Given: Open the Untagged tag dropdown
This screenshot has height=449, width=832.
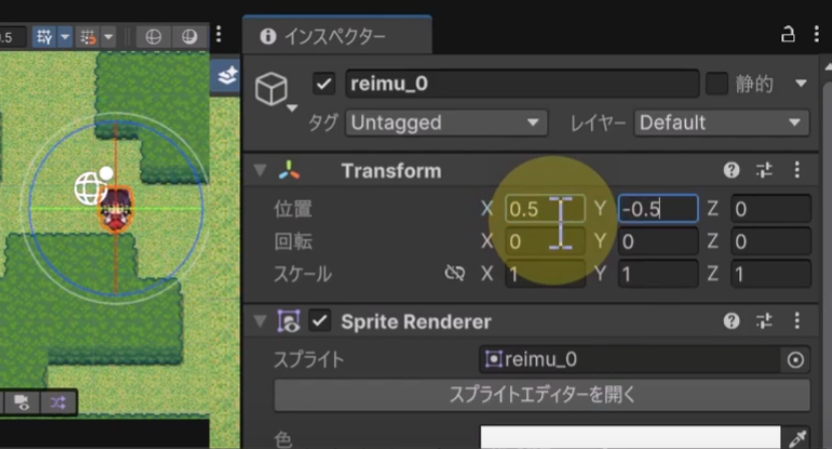Looking at the screenshot, I should (446, 123).
